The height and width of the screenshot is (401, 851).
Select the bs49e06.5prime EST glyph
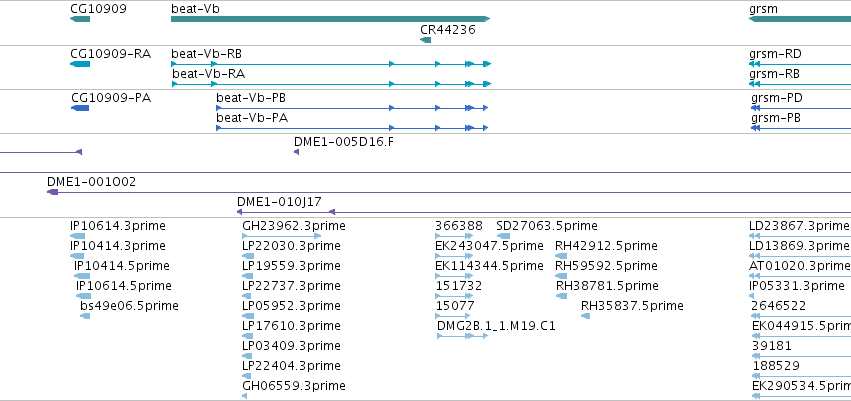[85, 316]
